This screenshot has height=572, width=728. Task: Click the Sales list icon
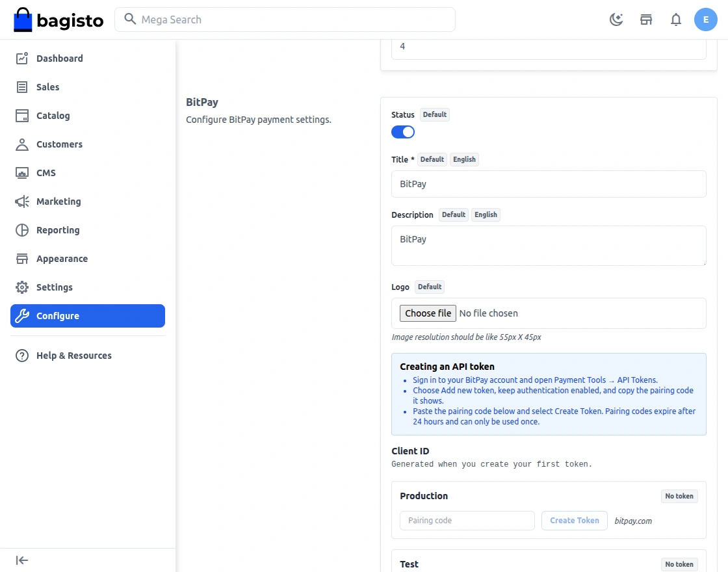point(22,87)
